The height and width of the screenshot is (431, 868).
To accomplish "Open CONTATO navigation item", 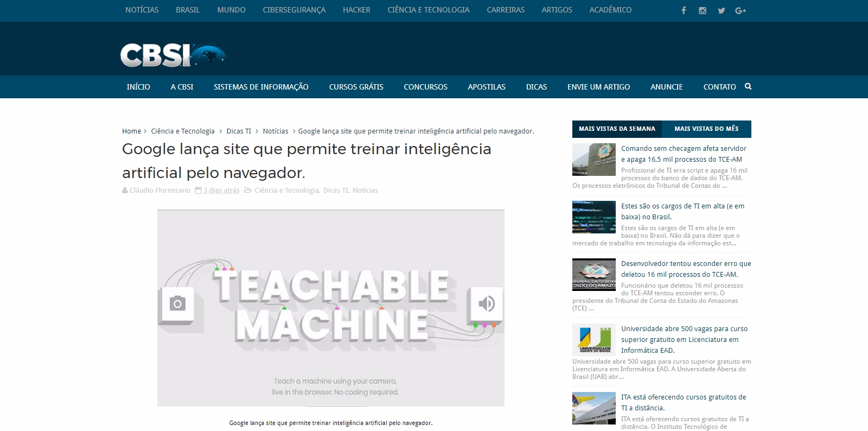I will [719, 87].
